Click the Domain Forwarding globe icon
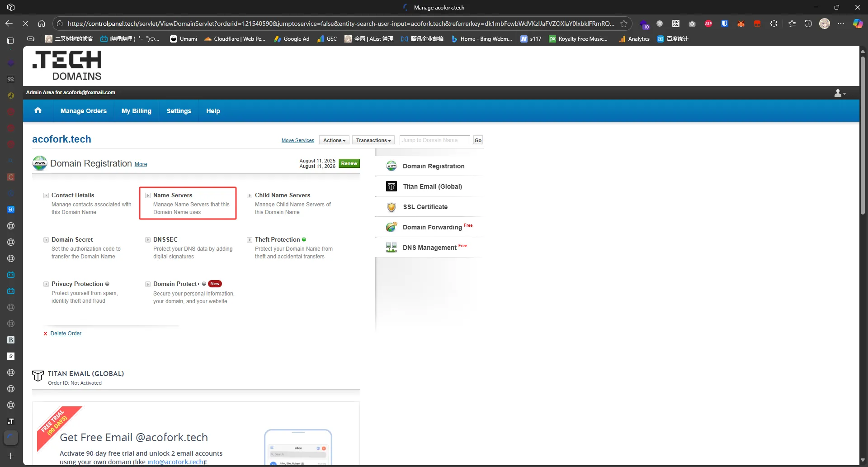The image size is (868, 467). (x=392, y=227)
